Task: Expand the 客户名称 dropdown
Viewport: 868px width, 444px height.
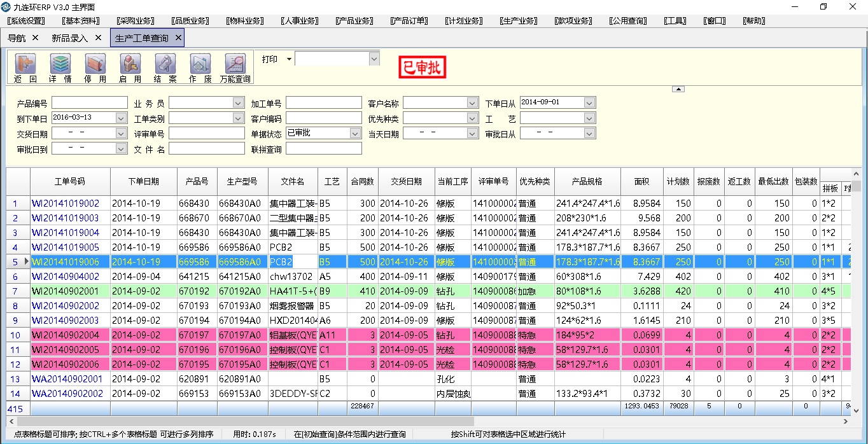Action: 473,102
